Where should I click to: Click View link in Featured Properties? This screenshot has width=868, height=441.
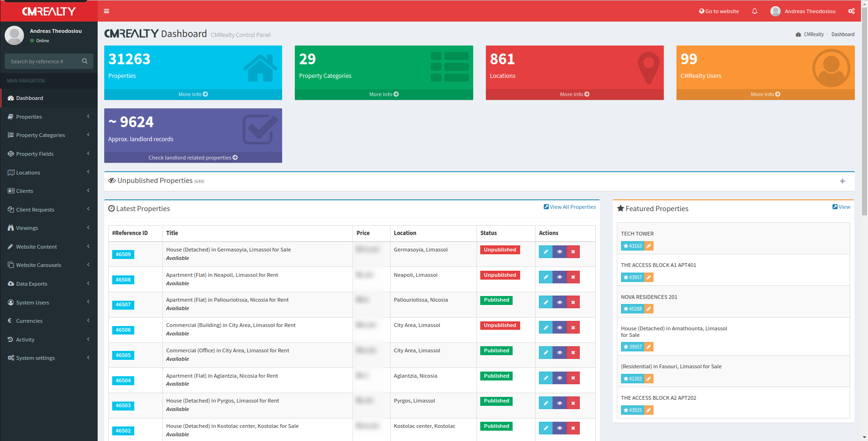841,207
